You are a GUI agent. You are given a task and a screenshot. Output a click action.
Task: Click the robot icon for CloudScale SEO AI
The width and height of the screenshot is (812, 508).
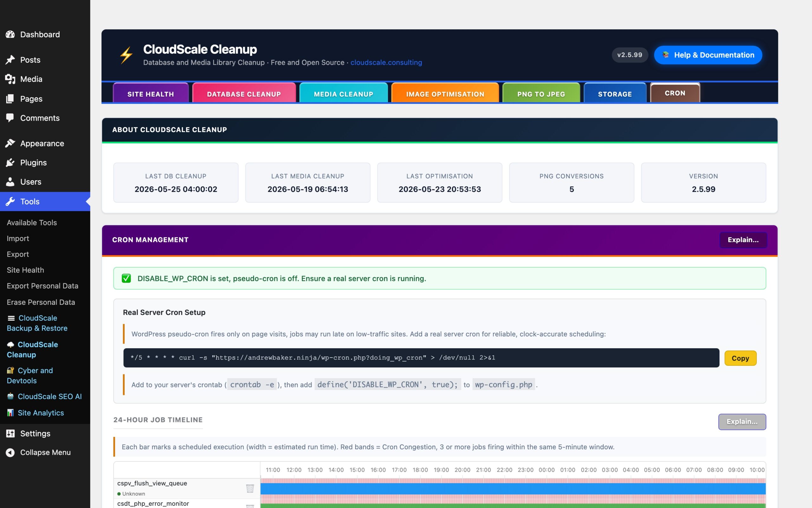(10, 397)
